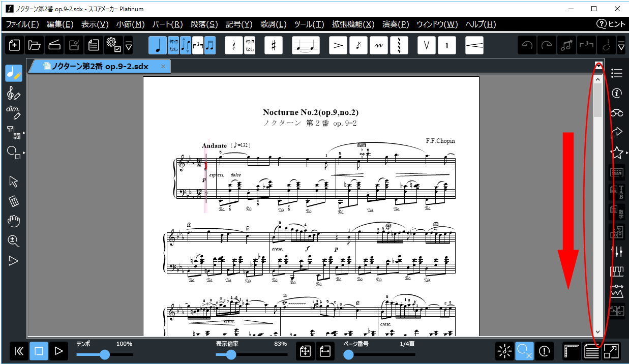The height and width of the screenshot is (364, 629).
Task: Select the quarter rest button
Action: click(233, 45)
